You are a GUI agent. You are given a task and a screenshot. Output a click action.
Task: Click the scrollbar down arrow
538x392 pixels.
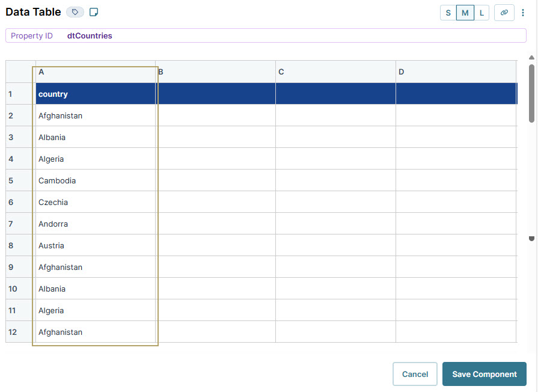531,239
